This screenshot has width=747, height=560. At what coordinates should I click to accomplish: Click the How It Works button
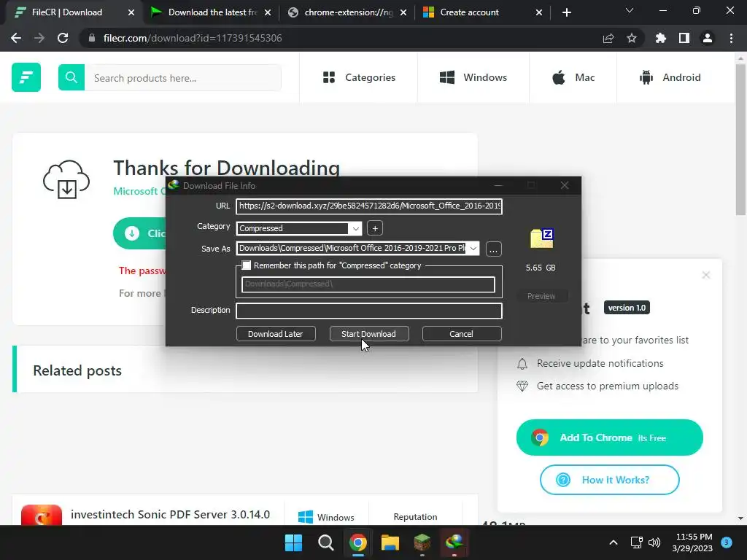tap(610, 480)
